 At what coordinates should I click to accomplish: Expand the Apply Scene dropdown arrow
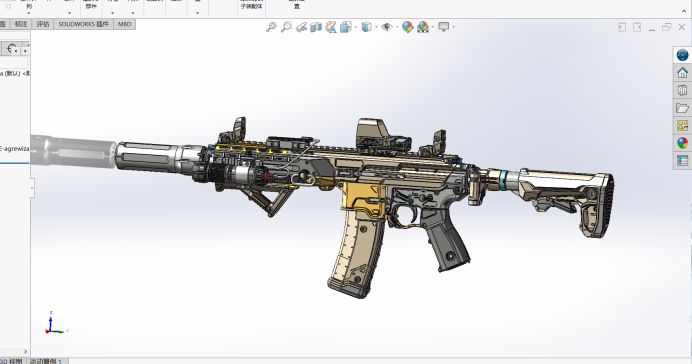(x=432, y=27)
